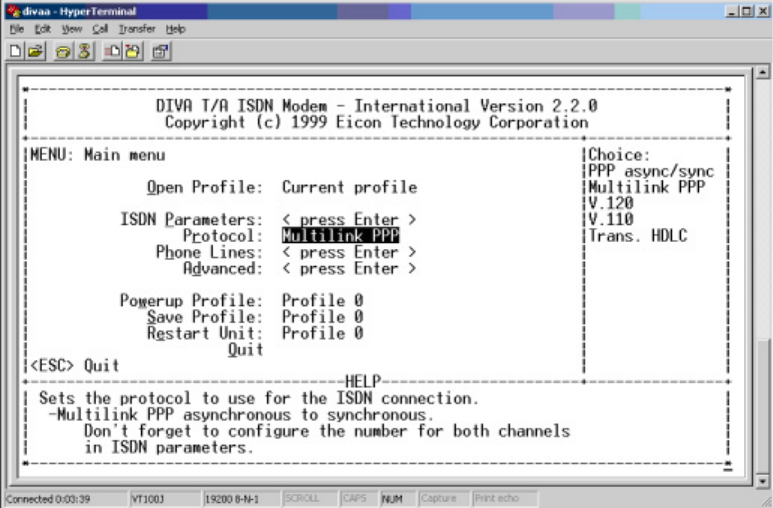This screenshot has width=773, height=508.
Task: Click the scroll up arrow of vertical scrollbar
Action: pyautogui.click(x=762, y=73)
